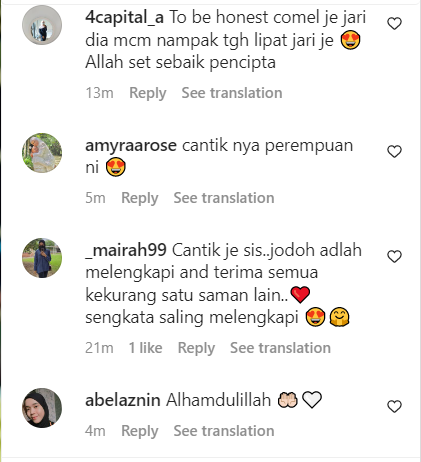See translation of _mairah99's comment

(281, 348)
